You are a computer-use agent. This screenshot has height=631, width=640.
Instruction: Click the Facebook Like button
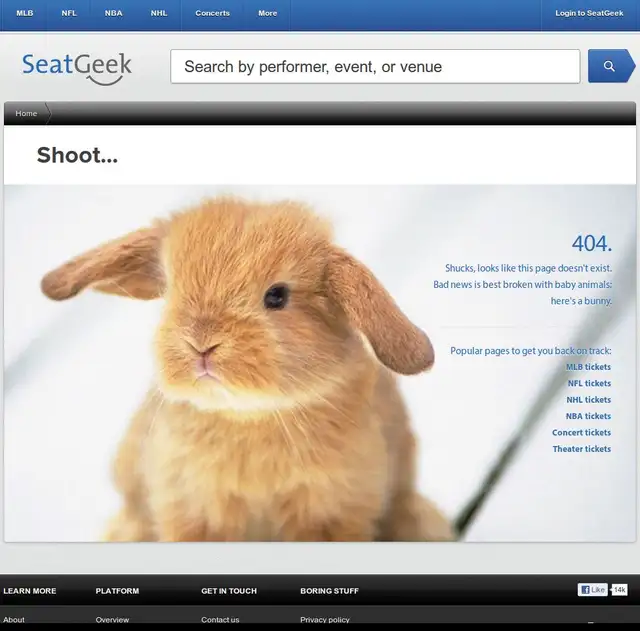pyautogui.click(x=592, y=589)
